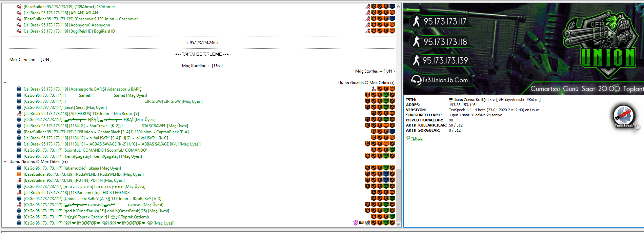The image size is (644, 233).
Task: Click the muted speaker icon beside 139Ahmet
Action: click(x=19, y=7)
